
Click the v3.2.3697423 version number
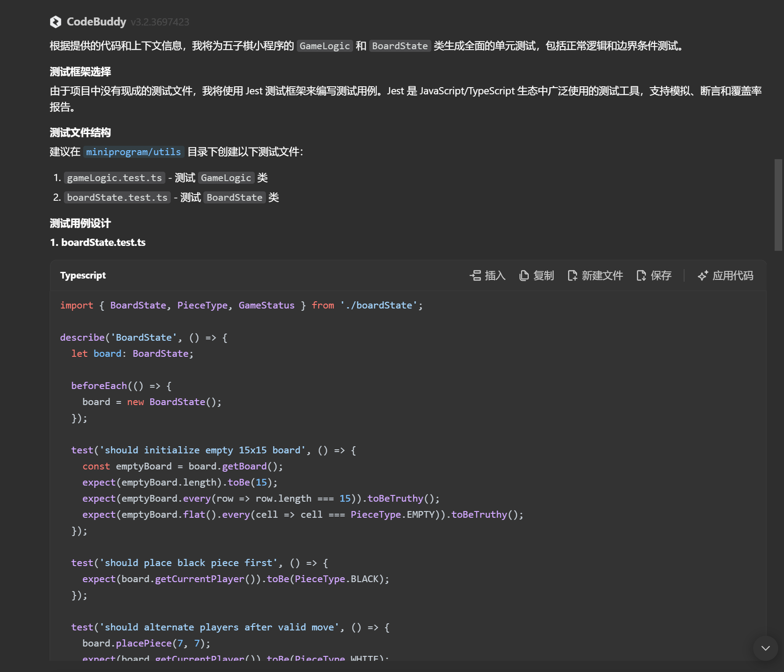[x=160, y=22]
